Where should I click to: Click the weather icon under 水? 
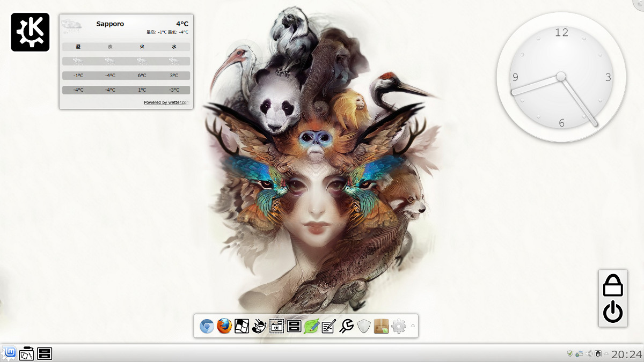coord(174,61)
